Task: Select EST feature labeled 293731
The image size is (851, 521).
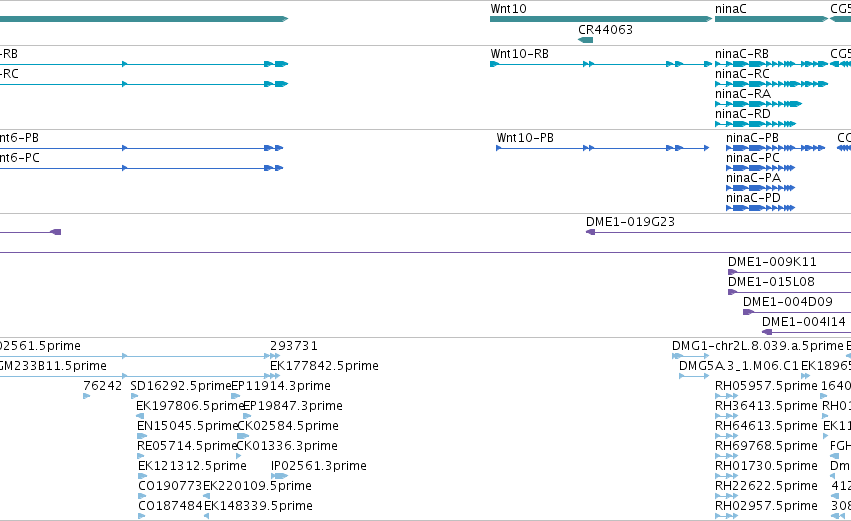Action: pos(294,346)
